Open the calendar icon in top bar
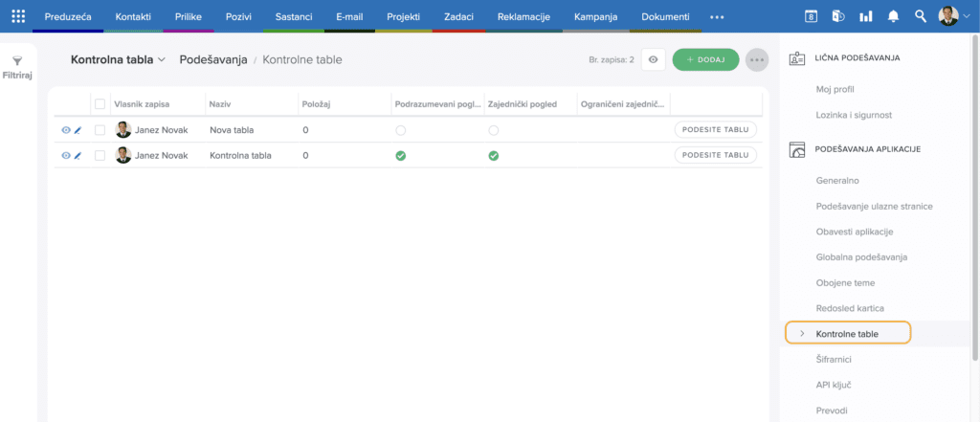980x422 pixels. [x=811, y=17]
